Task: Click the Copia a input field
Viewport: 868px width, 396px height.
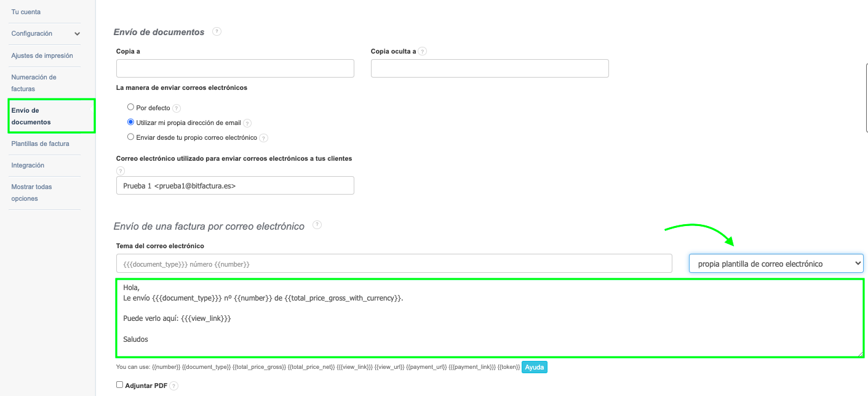Action: tap(235, 68)
